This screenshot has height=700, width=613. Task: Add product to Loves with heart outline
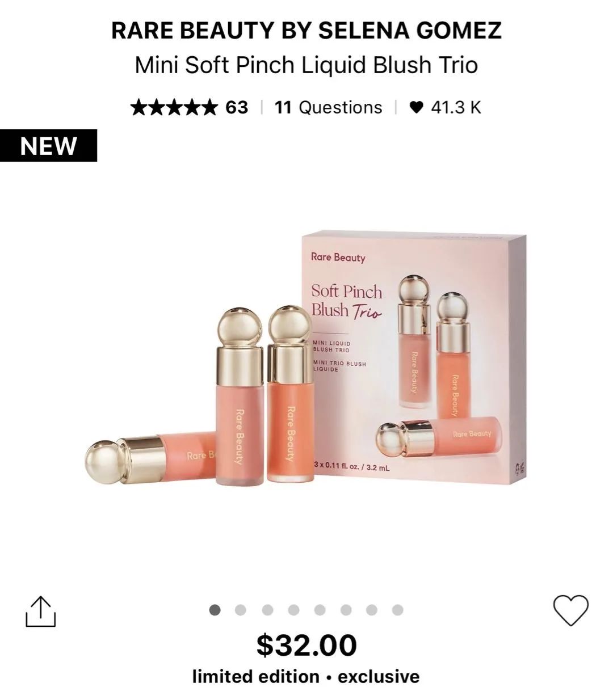coord(571,610)
